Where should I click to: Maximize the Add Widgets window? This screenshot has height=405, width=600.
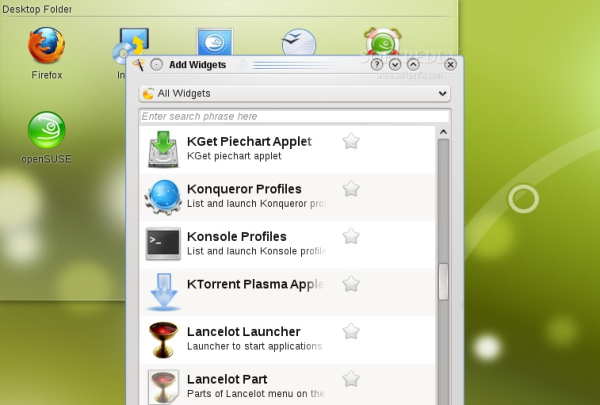coord(413,64)
